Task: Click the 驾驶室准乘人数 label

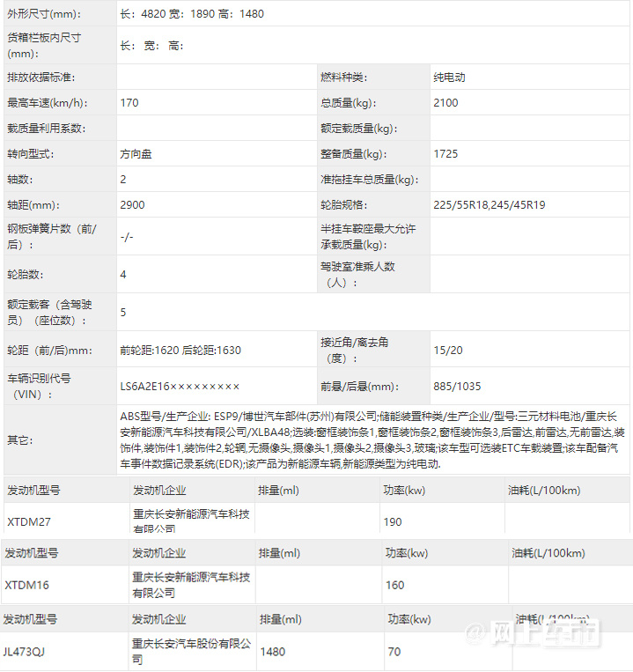Action: 357,274
